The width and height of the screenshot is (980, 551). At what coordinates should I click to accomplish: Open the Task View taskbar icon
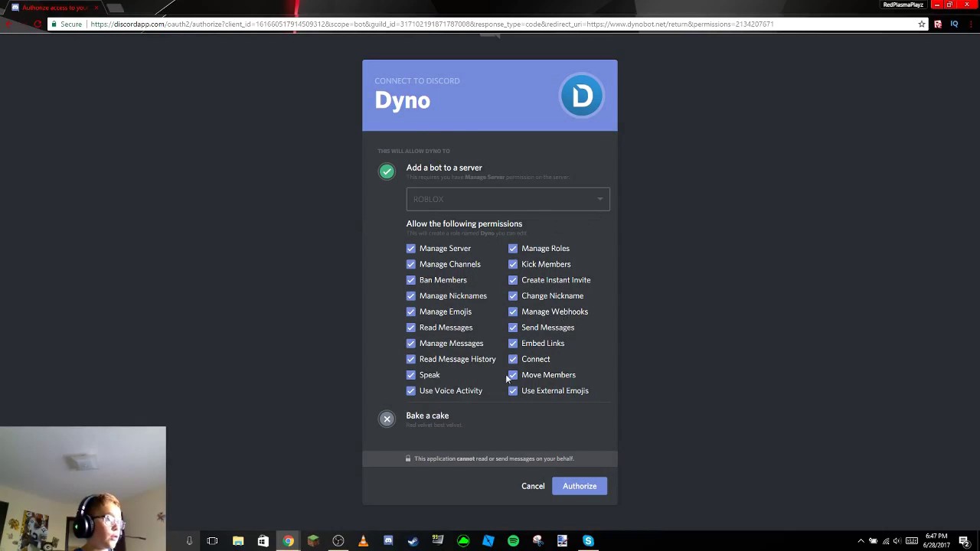tap(212, 541)
